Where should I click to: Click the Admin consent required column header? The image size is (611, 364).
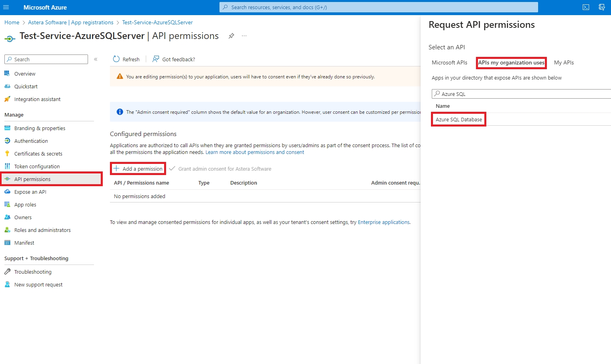396,183
